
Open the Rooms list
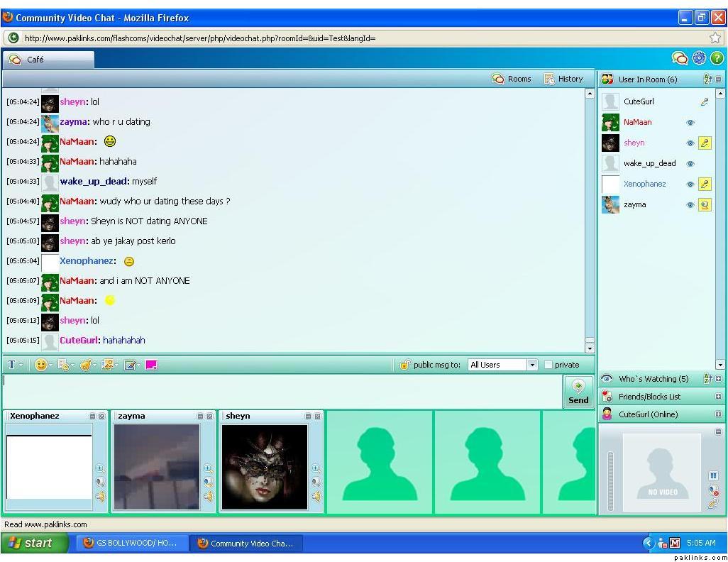[x=512, y=79]
